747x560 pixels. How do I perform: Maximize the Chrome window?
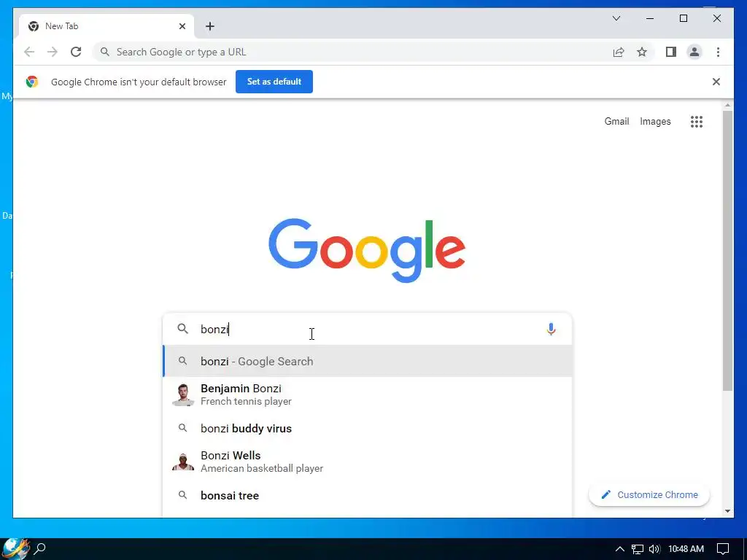683,18
